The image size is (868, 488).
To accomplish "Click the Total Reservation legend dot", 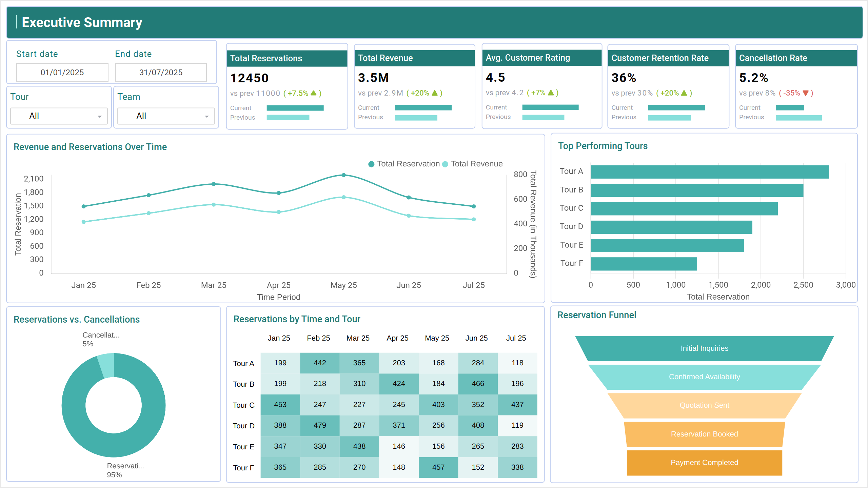I will (x=371, y=164).
